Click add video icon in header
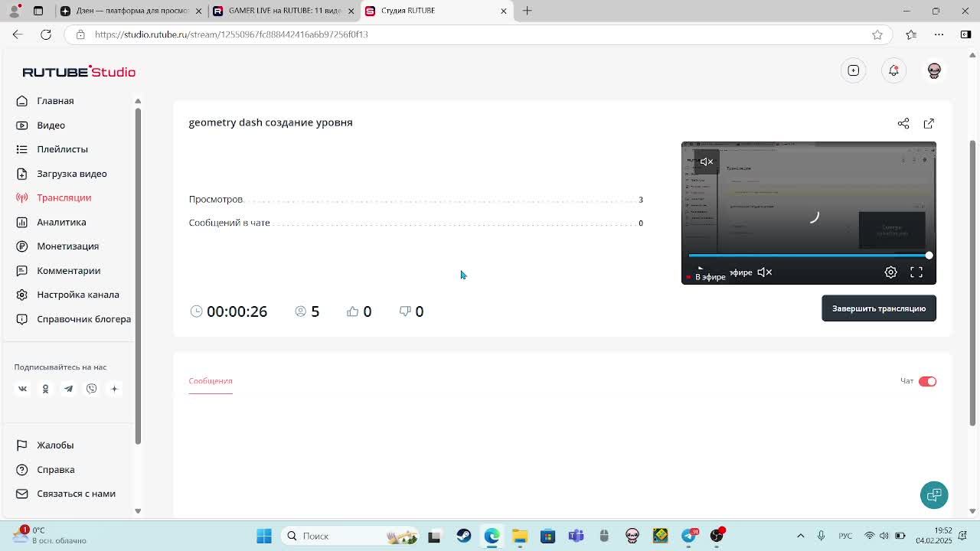This screenshot has width=980, height=551. click(854, 70)
